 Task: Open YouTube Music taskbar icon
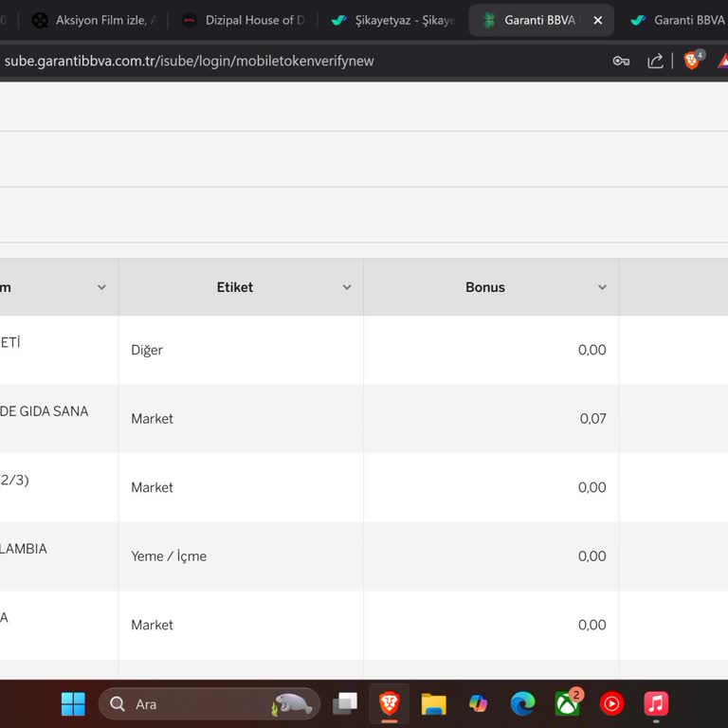tap(611, 704)
